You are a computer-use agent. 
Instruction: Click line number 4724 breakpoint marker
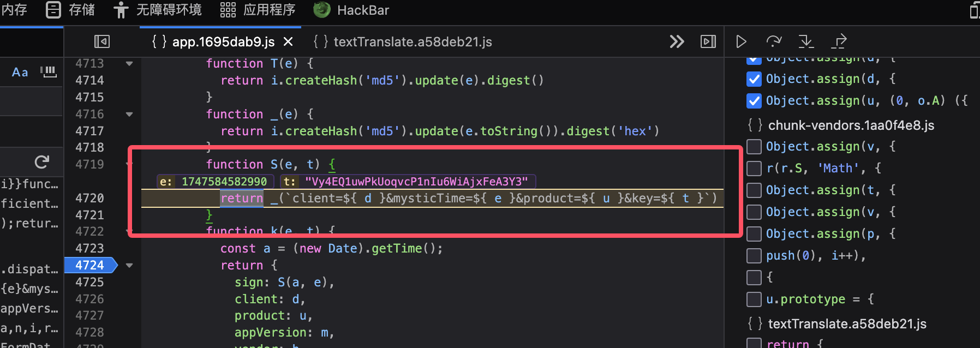click(x=89, y=265)
